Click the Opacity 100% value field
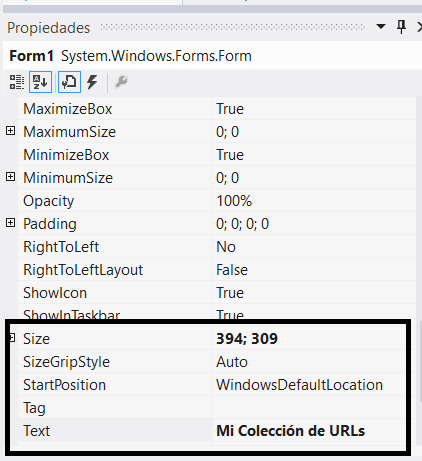422x461 pixels. click(314, 201)
